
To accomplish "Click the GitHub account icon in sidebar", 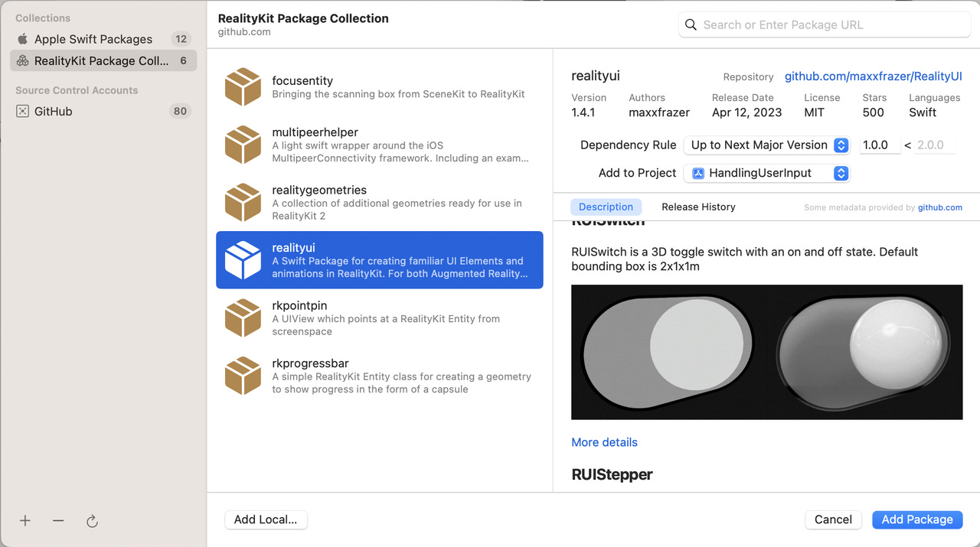I will click(22, 111).
